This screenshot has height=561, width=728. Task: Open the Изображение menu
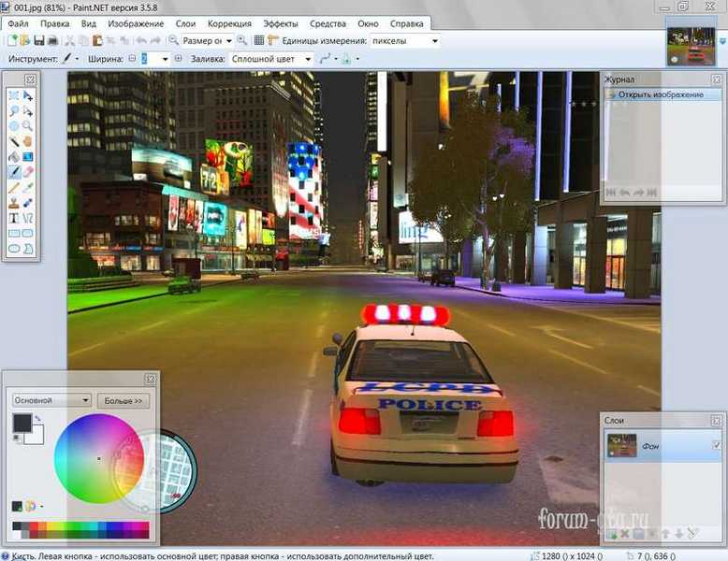(136, 23)
